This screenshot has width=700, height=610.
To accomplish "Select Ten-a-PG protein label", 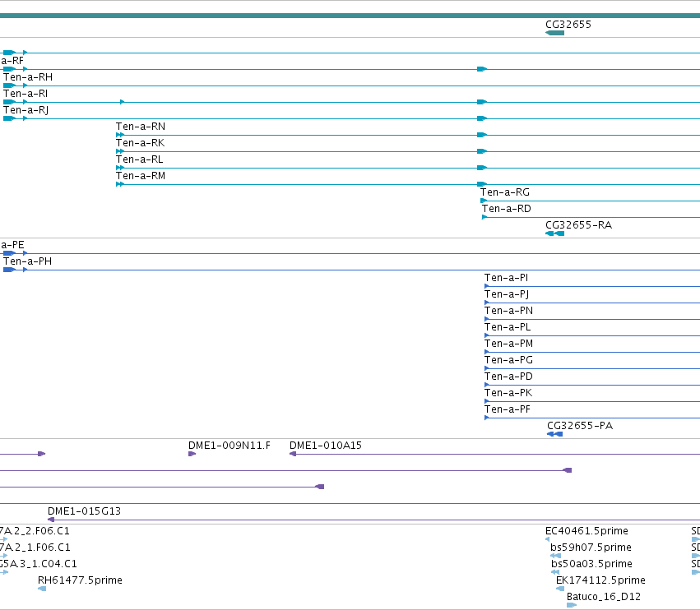I will (x=508, y=361).
